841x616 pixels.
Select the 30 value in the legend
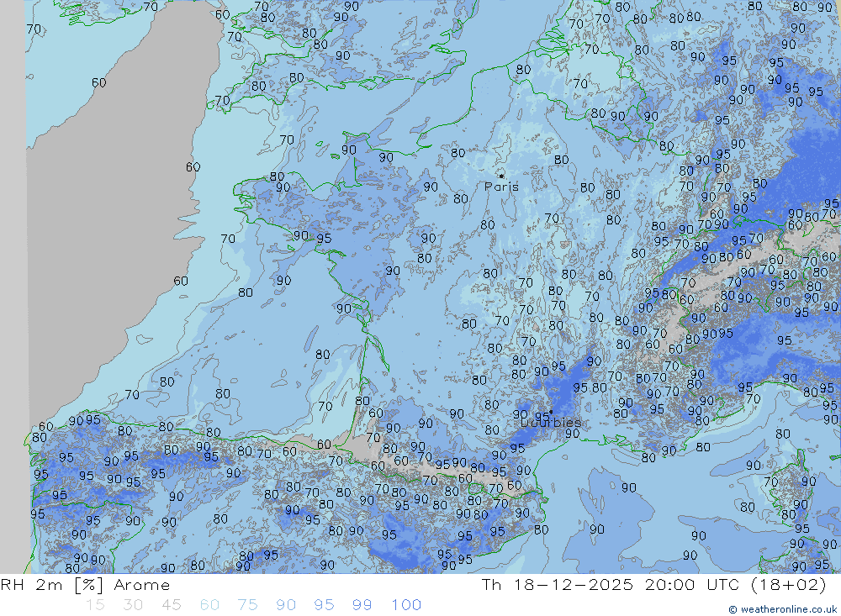click(133, 605)
